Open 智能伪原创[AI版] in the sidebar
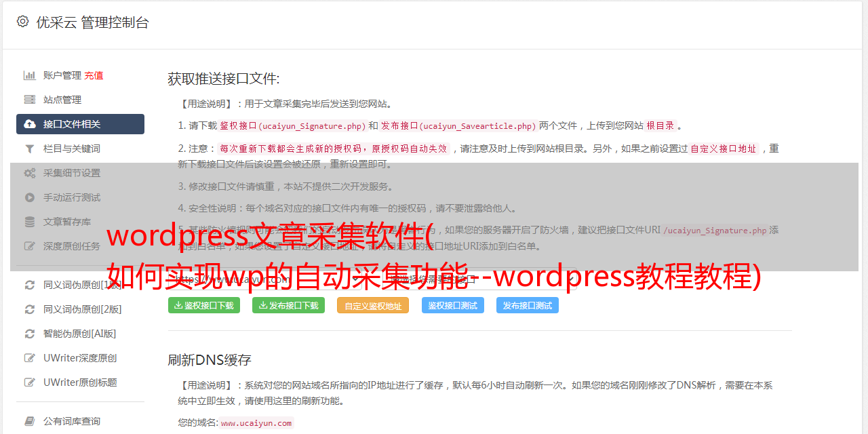The width and height of the screenshot is (868, 434). click(x=80, y=334)
